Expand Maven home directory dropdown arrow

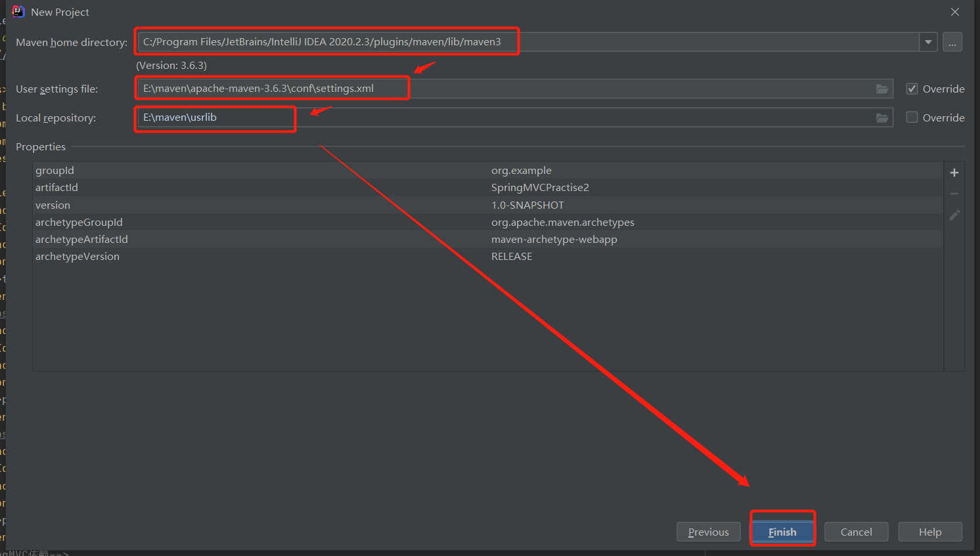928,42
